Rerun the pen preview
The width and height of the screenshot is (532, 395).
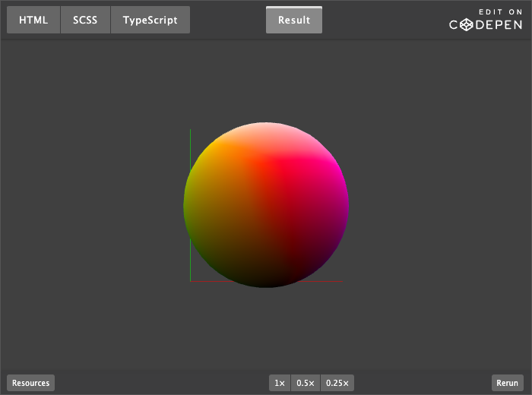[507, 383]
